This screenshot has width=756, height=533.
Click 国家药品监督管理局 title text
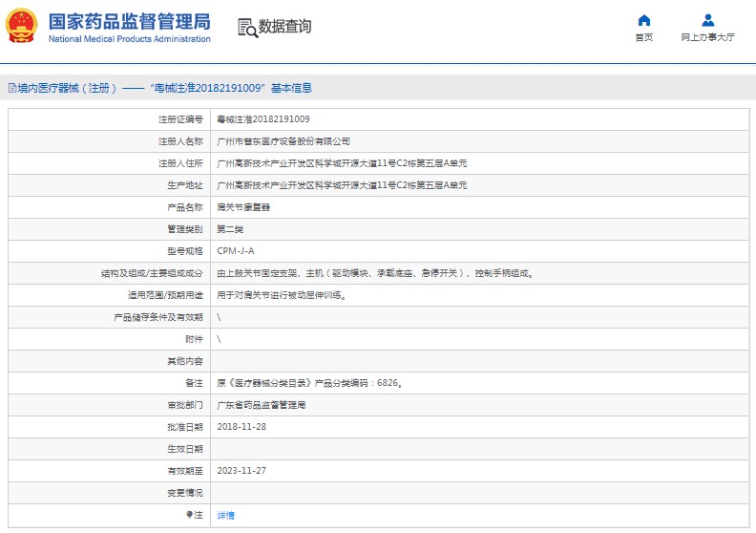click(129, 22)
